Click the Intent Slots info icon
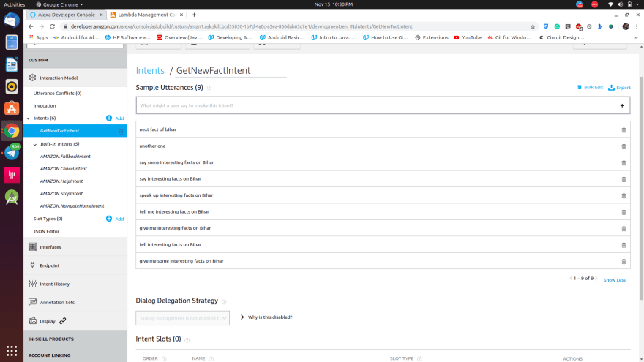This screenshot has height=362, width=644. (187, 340)
